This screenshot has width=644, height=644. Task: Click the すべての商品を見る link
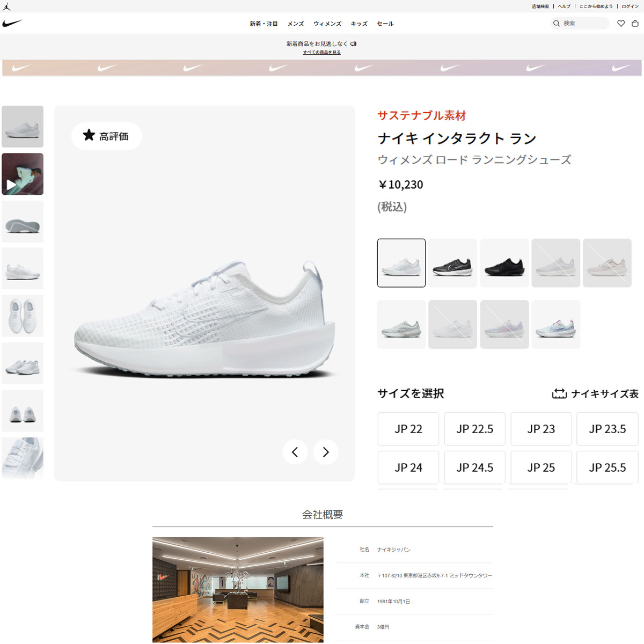point(321,53)
